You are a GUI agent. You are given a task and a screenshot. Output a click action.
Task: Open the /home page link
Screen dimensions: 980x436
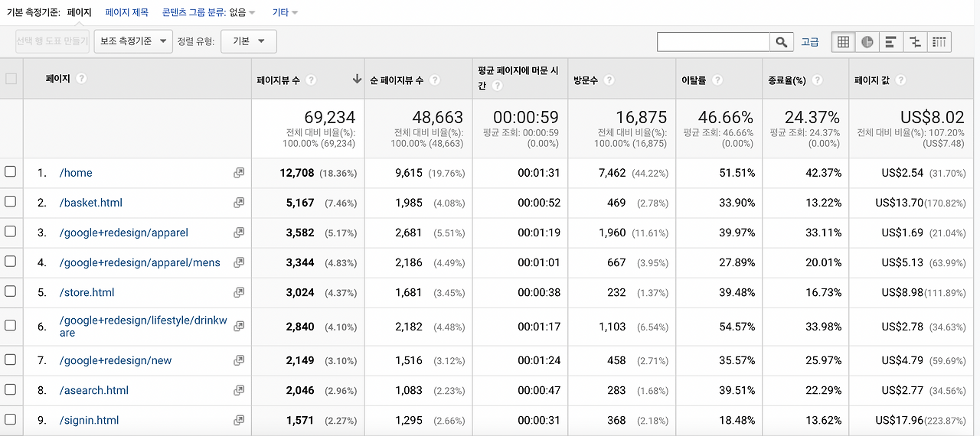(x=76, y=173)
